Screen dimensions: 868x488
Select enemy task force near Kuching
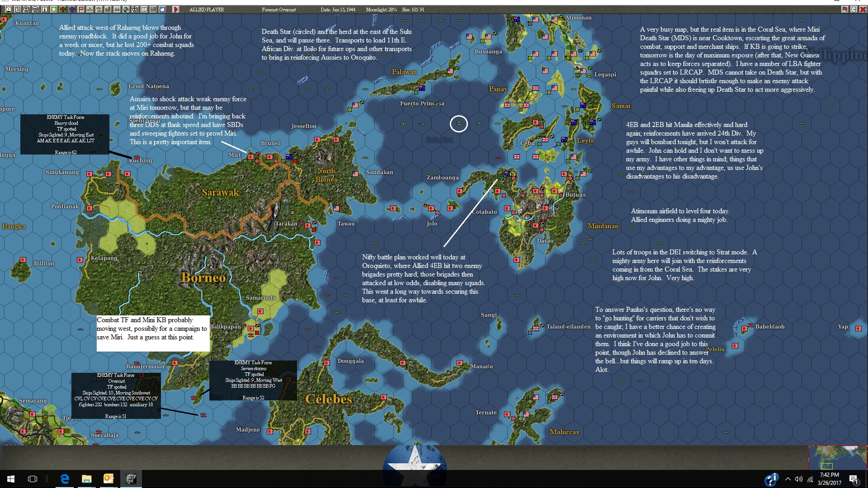[136, 157]
